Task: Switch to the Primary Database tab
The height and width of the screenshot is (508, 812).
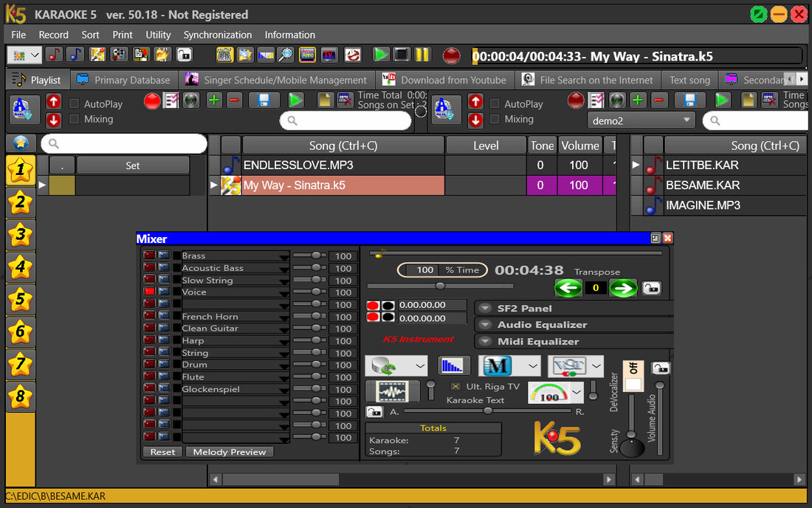Action: (x=124, y=80)
